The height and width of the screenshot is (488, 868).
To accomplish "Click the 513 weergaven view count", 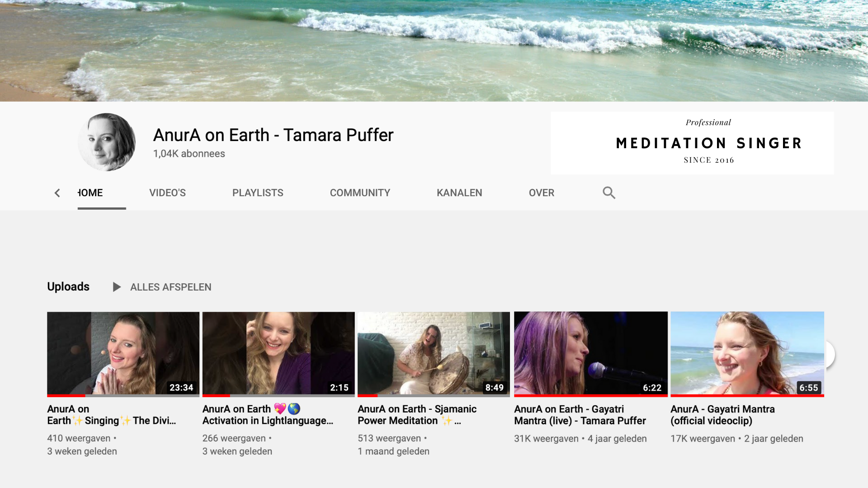I will (x=389, y=438).
